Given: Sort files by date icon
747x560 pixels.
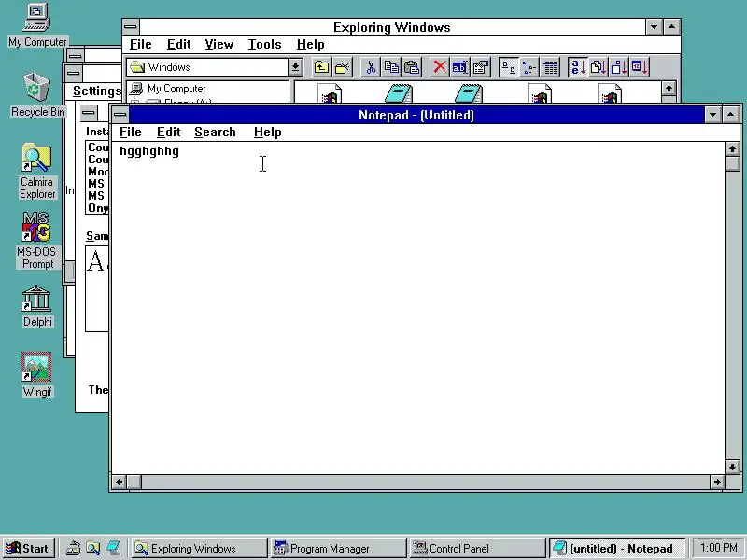Looking at the screenshot, I should point(640,67).
